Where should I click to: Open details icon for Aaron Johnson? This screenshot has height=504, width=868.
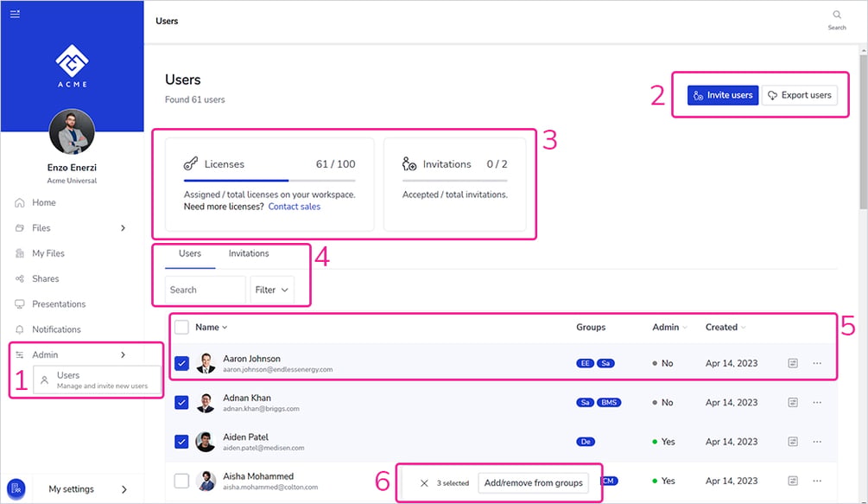(793, 363)
